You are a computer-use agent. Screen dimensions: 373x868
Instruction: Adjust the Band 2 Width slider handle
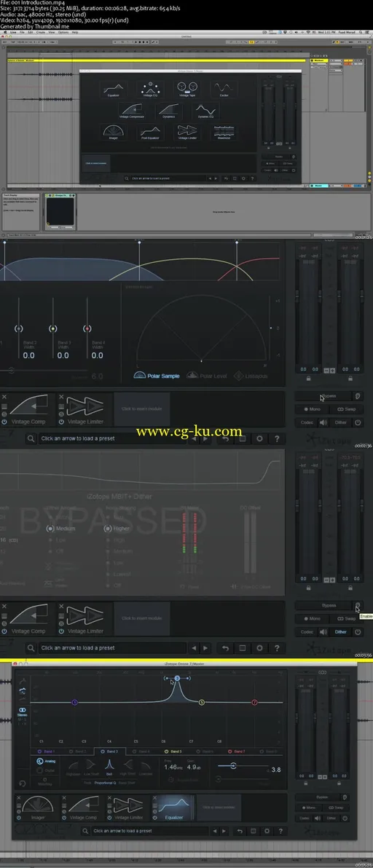point(19,329)
